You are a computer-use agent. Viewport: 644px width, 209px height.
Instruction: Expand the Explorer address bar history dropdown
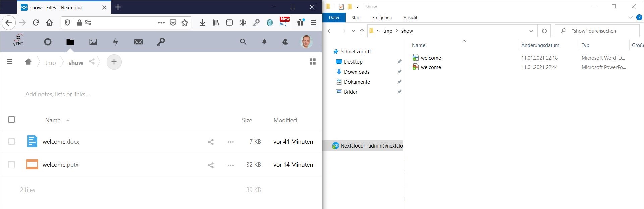tap(531, 31)
